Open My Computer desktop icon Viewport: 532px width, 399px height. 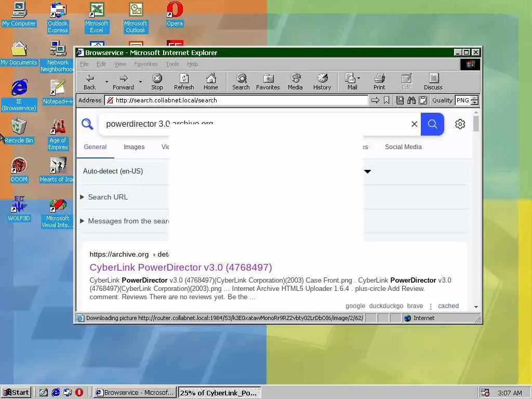pos(19,15)
